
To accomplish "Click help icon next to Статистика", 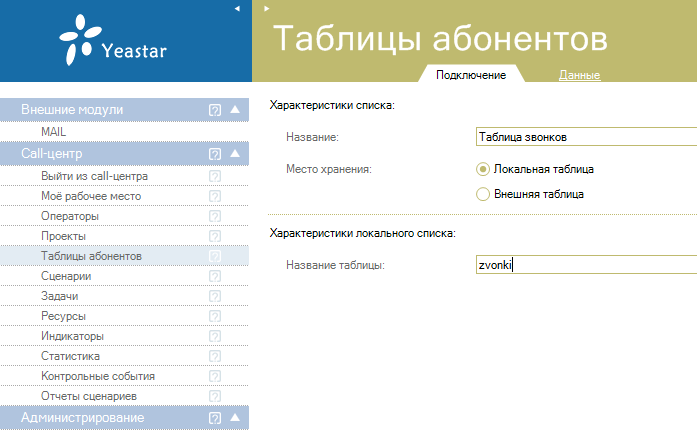I will coord(214,356).
